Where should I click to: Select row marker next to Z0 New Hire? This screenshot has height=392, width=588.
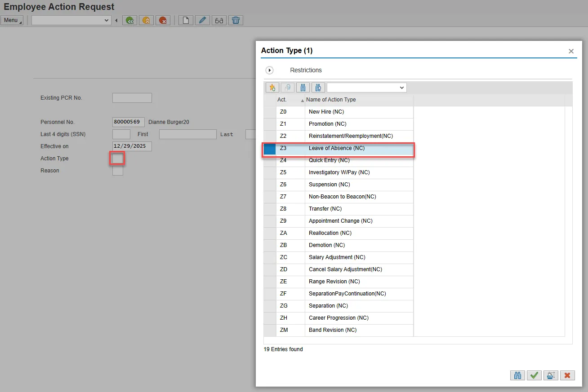(270, 112)
